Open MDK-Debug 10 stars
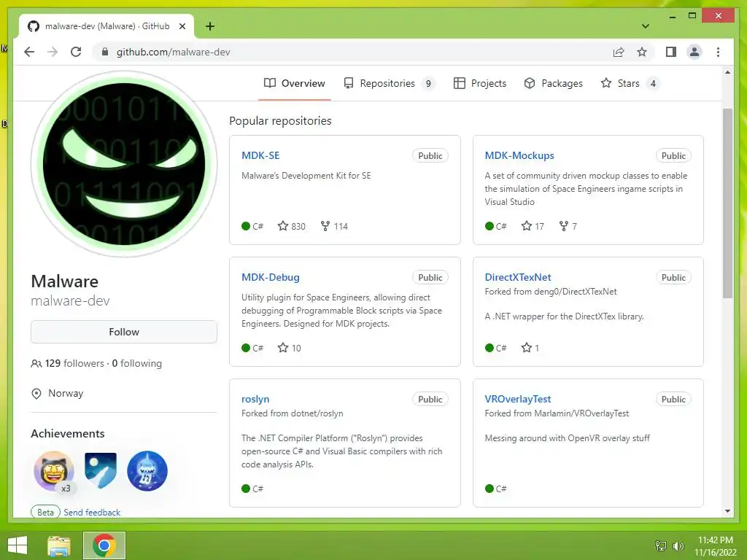This screenshot has width=747, height=560. (289, 348)
